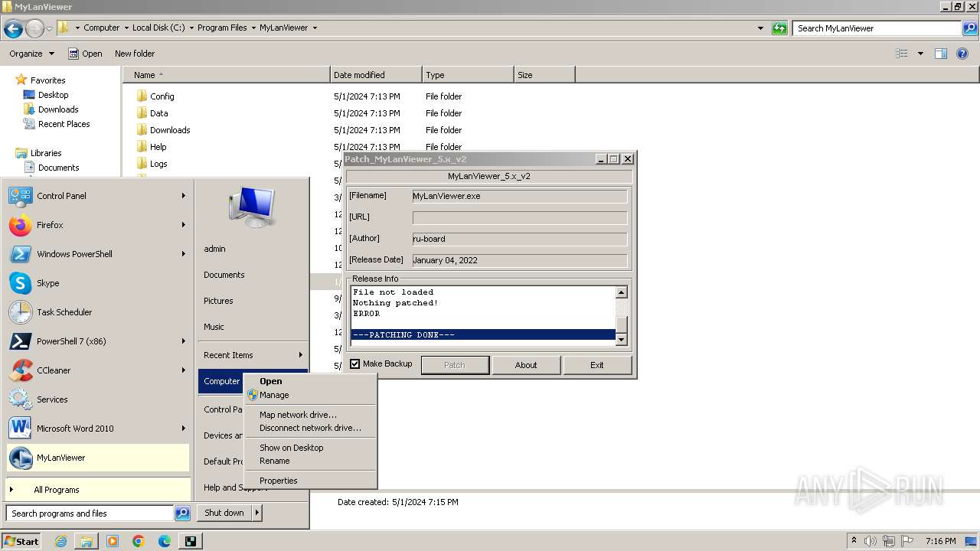Viewport: 980px width, 551px height.
Task: Expand the Control Panel submenu arrow
Action: 184,196
